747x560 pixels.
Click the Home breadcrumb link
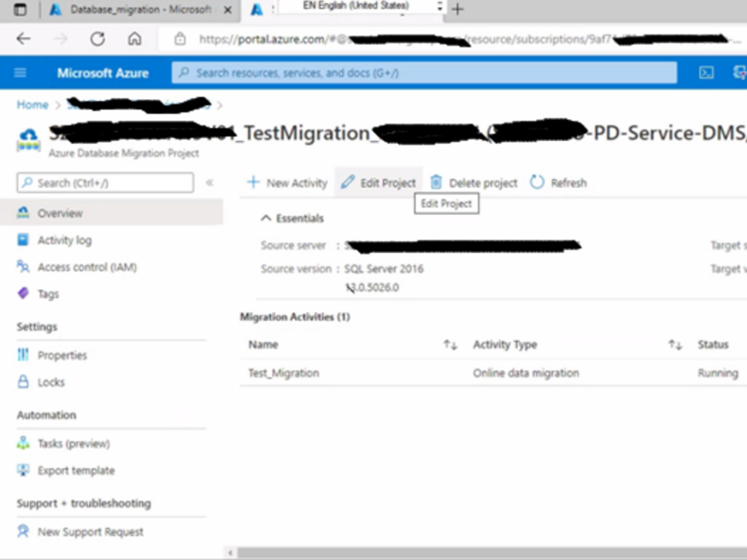(x=32, y=105)
